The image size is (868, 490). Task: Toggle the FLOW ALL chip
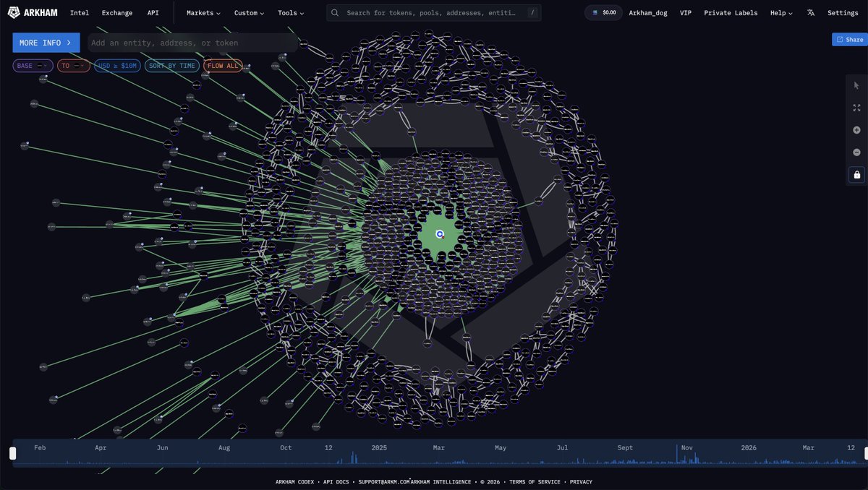coord(223,66)
